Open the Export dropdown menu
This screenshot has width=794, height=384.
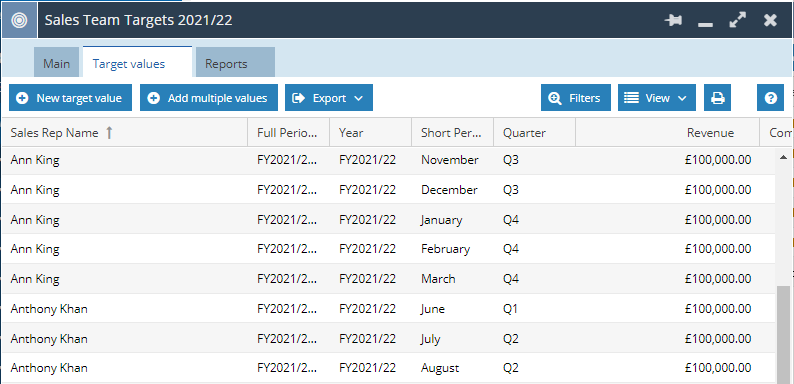(x=329, y=98)
